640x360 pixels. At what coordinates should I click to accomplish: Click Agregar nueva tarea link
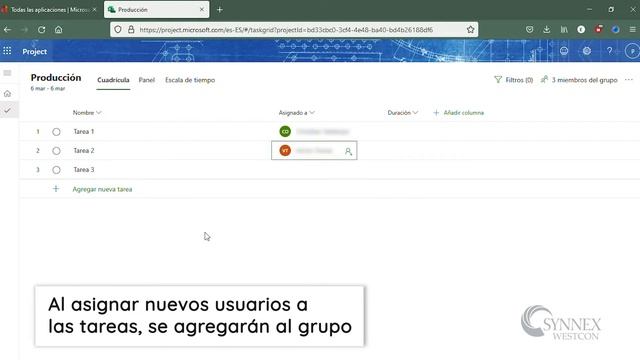tap(102, 189)
